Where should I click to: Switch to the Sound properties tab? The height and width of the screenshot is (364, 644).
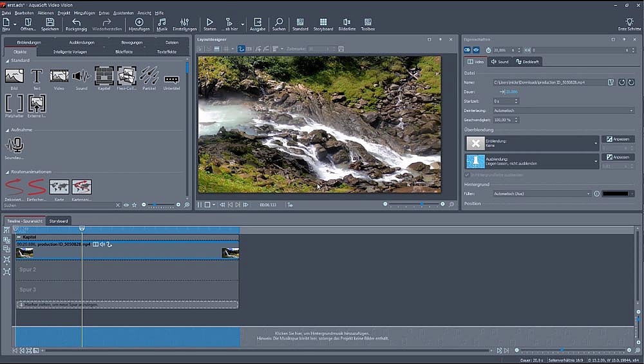click(x=499, y=62)
